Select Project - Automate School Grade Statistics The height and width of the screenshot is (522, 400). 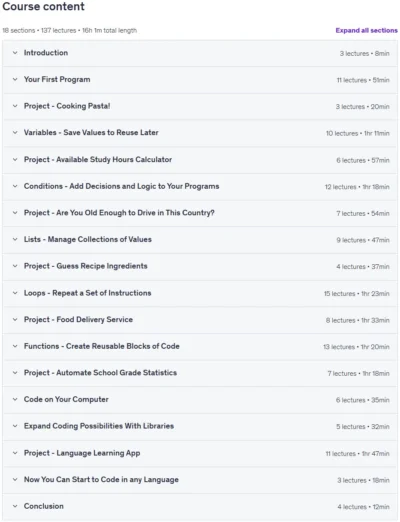coord(100,373)
